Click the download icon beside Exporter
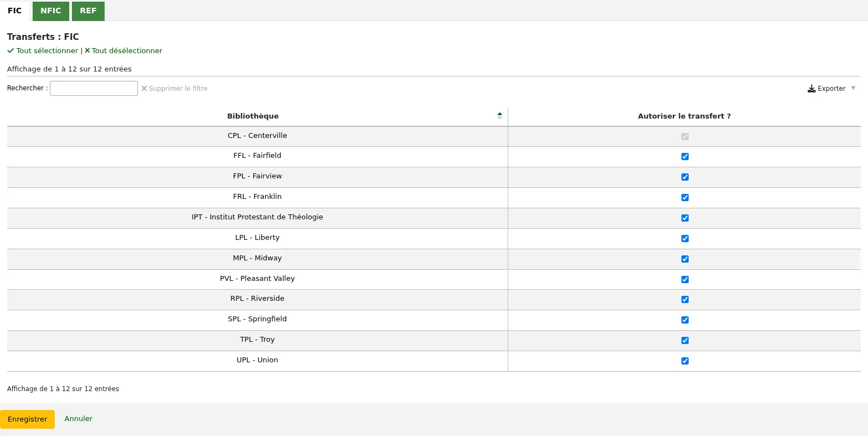Viewport: 868px width, 436px height. [x=812, y=89]
